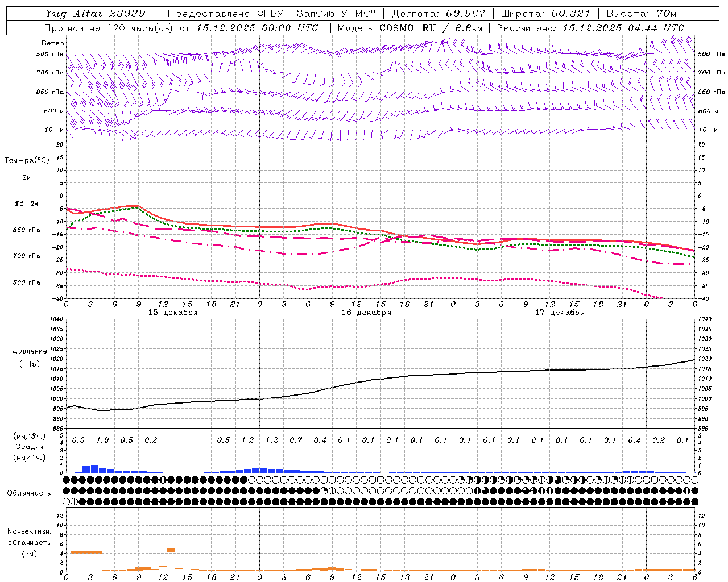
Task: Click the Td 2м dew point legend entry
Action: tap(27, 203)
